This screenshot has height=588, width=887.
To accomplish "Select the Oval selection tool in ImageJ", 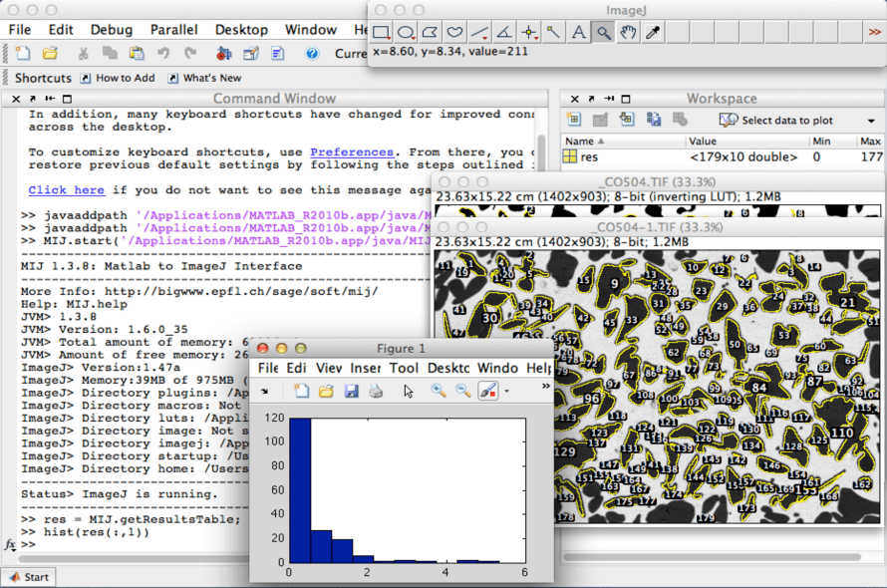I will coord(407,33).
